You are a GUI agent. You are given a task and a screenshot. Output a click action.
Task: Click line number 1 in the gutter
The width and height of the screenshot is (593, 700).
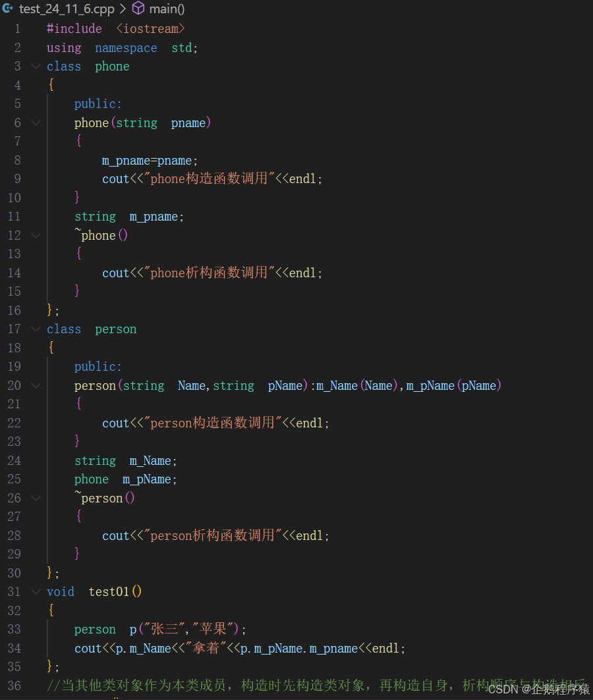[17, 29]
